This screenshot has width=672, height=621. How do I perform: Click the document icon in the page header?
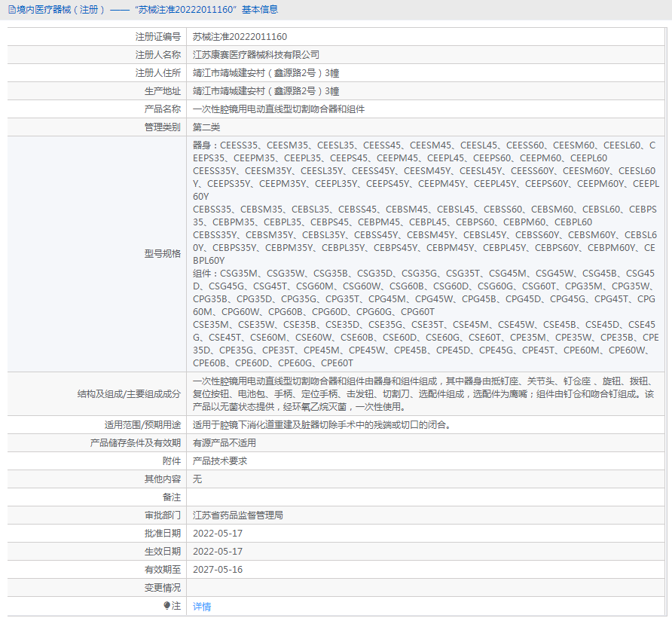click(12, 10)
